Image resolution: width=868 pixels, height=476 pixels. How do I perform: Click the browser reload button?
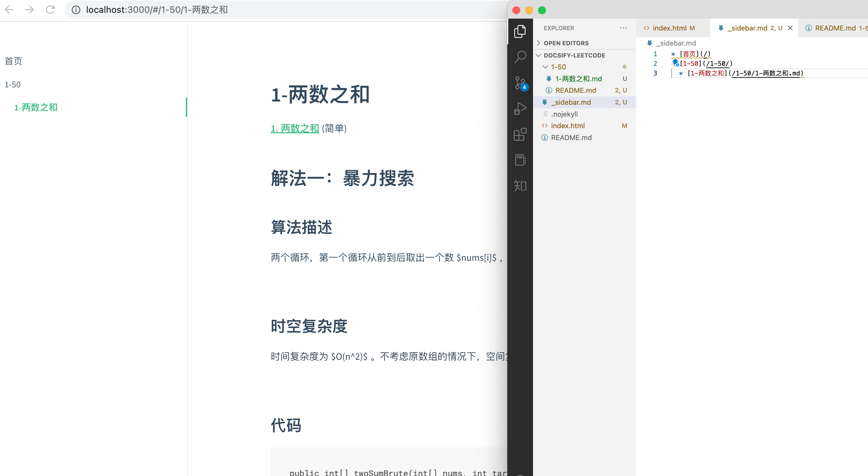(x=50, y=9)
